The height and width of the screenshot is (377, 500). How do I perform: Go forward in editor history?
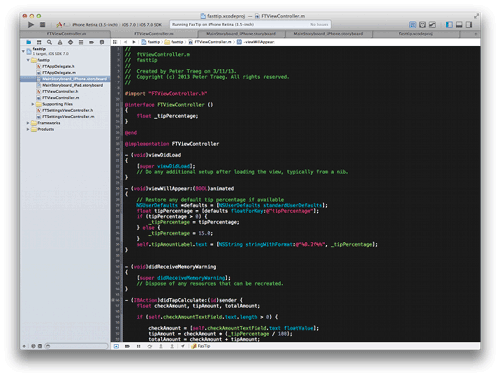(134, 42)
